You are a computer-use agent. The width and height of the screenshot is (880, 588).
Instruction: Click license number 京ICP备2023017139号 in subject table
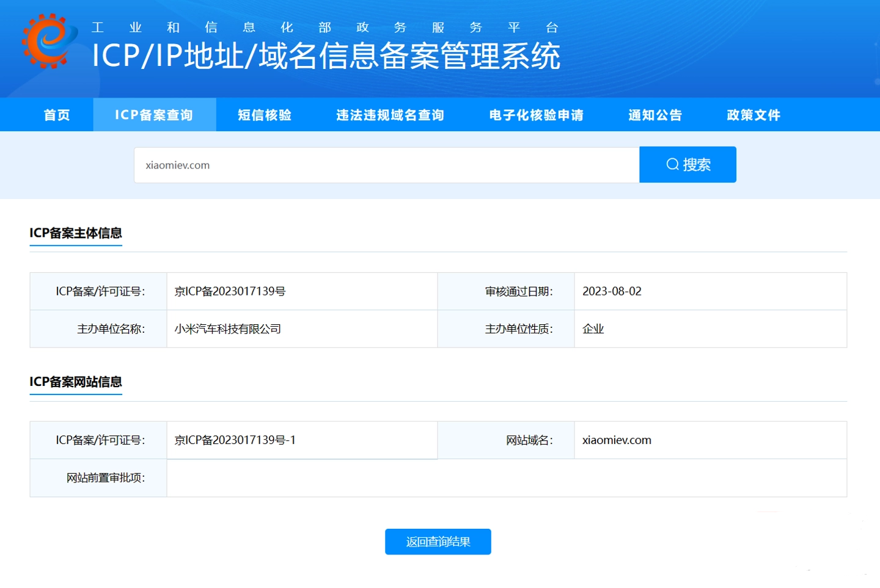[230, 291]
